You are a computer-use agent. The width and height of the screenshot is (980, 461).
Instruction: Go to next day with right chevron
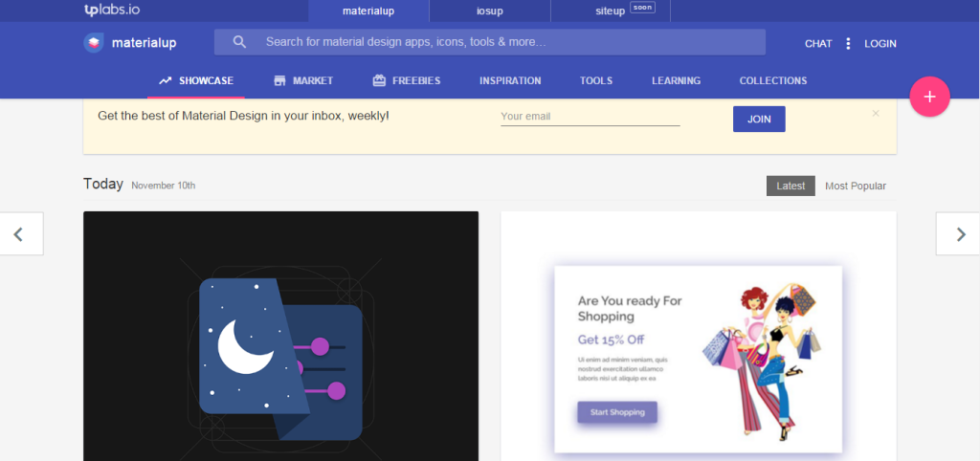pyautogui.click(x=961, y=234)
